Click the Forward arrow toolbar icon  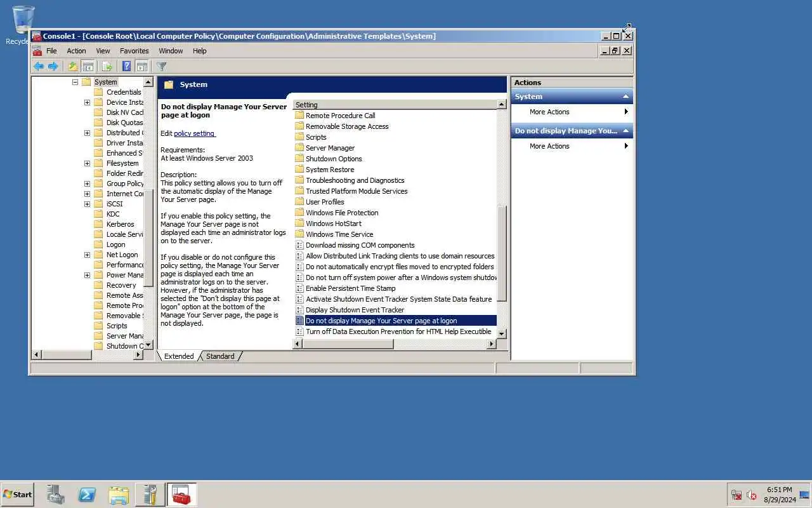pyautogui.click(x=53, y=66)
